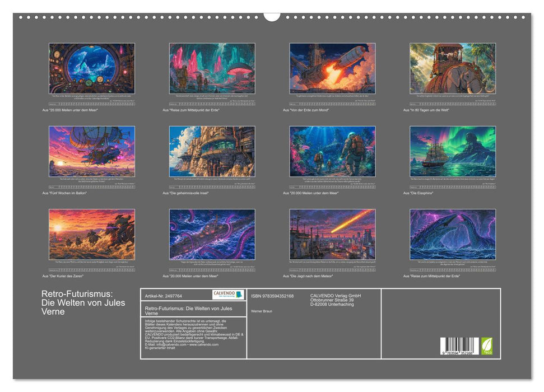
Task: Open the horse riders at sunset thumbnail
Action: pyautogui.click(x=91, y=234)
